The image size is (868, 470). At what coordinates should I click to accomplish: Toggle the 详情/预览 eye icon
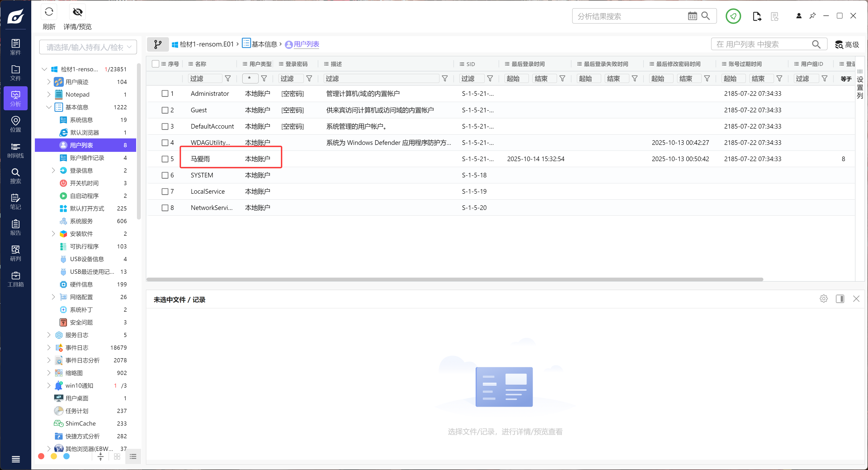coord(78,12)
